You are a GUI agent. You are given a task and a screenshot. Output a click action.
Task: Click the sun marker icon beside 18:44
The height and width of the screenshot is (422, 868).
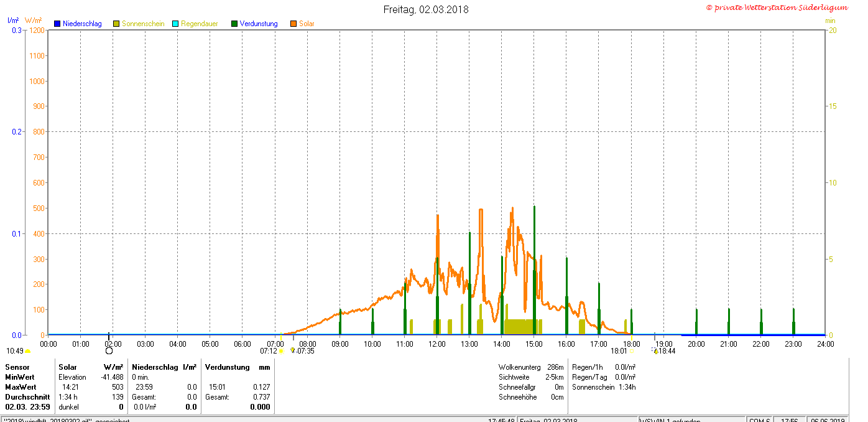point(655,351)
